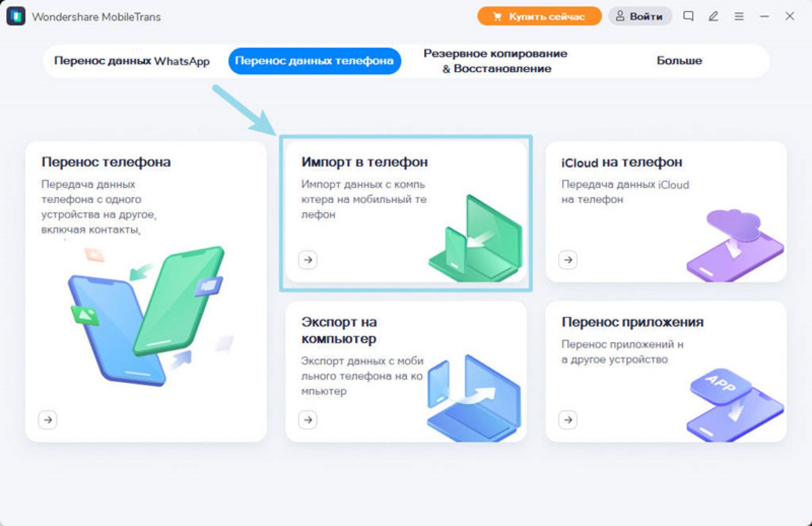
Task: Click the orange Купить сейчас button
Action: pyautogui.click(x=539, y=16)
